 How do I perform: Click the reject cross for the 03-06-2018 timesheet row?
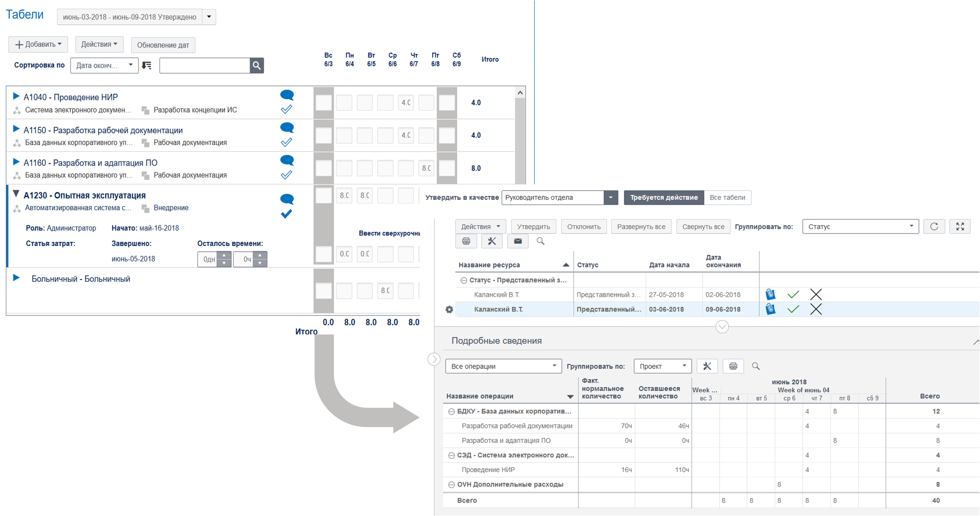[816, 309]
